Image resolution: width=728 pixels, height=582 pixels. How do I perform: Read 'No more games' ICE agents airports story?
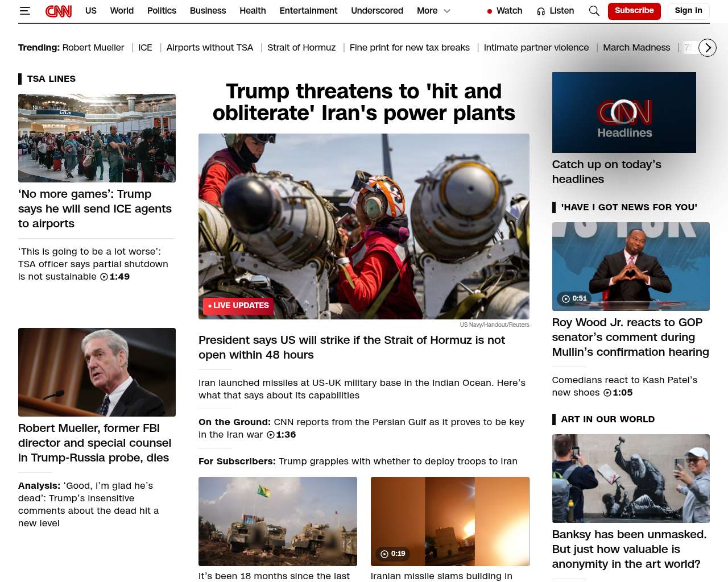pyautogui.click(x=95, y=209)
